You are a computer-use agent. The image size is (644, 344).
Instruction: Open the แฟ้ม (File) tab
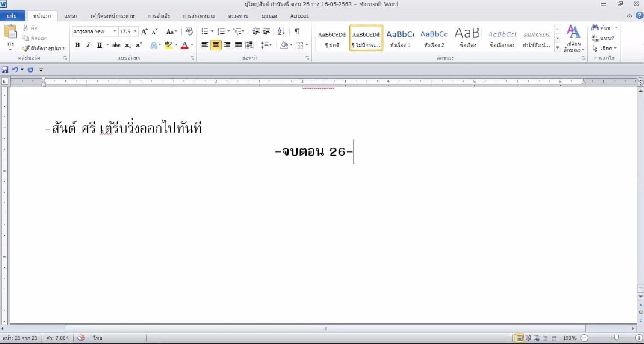click(x=12, y=16)
